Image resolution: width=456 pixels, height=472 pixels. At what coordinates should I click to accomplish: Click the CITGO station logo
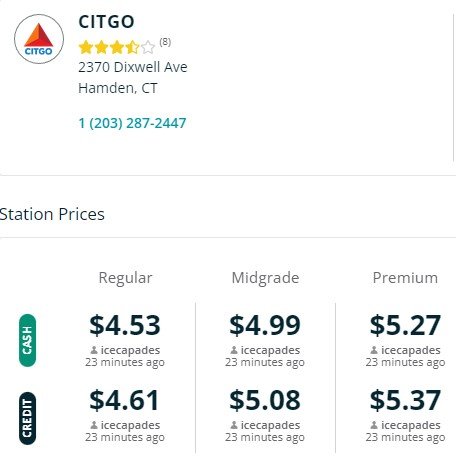(x=39, y=39)
